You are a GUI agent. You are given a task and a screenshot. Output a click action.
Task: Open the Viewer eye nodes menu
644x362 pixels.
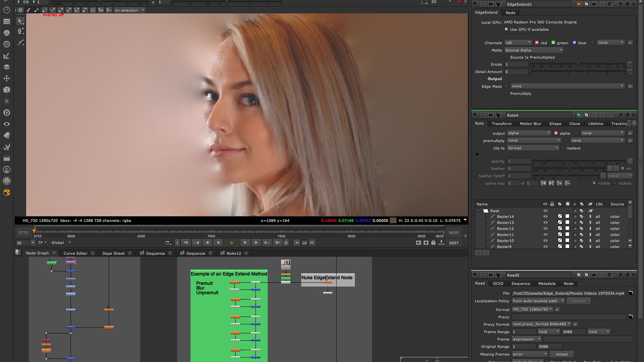[6, 124]
